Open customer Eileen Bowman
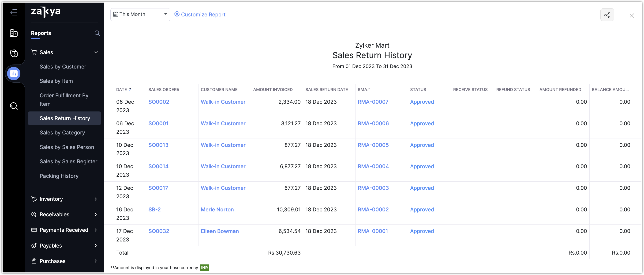Viewport: 644px width, 275px height. (x=220, y=231)
